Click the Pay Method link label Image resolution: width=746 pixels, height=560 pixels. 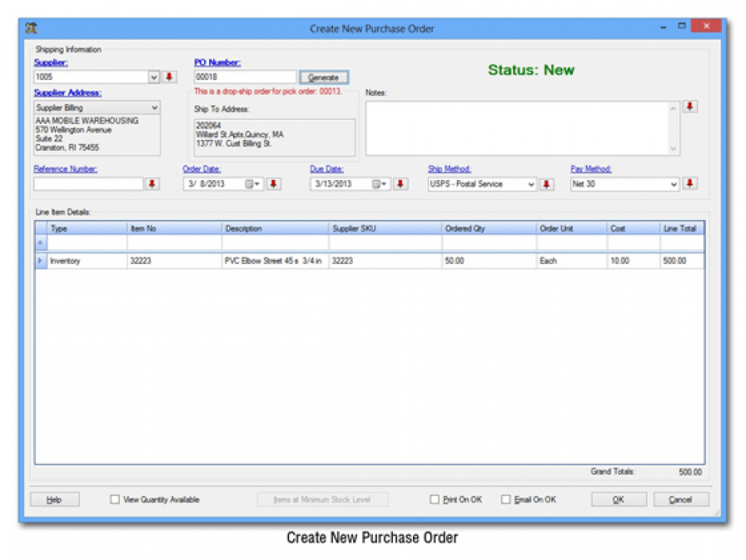click(x=591, y=169)
